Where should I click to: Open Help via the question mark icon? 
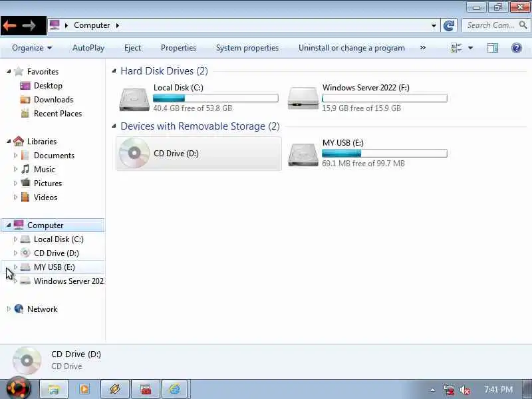pos(517,48)
